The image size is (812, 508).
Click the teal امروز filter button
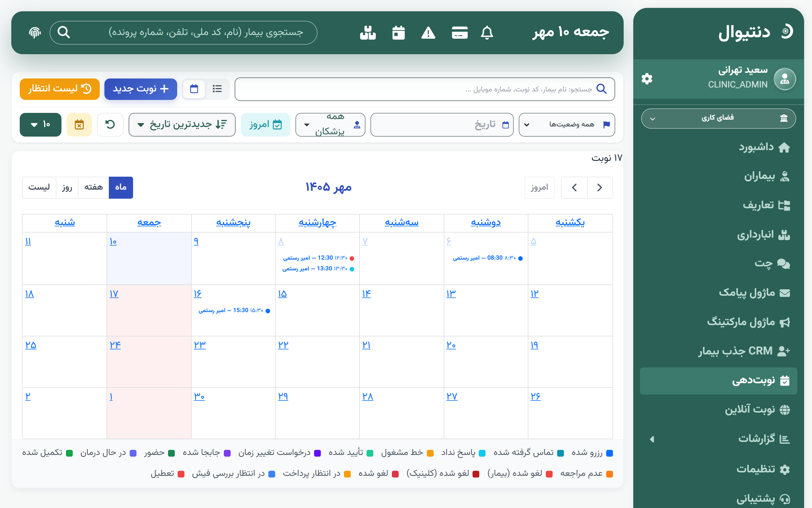click(265, 125)
